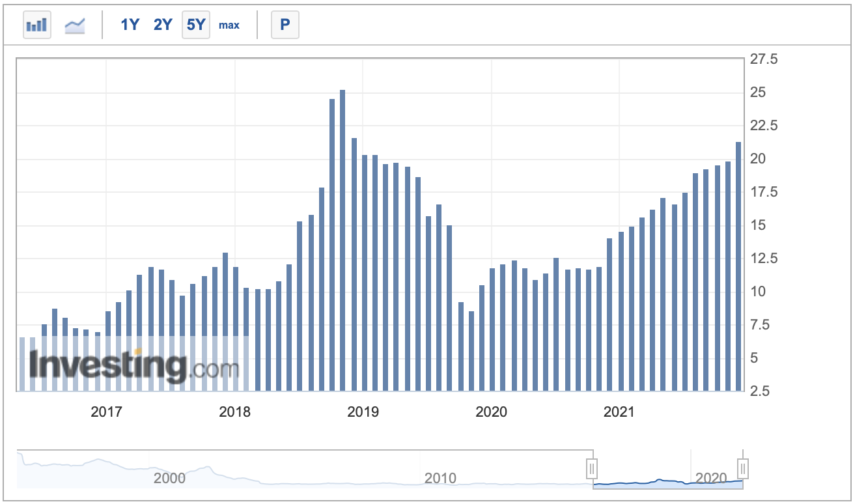This screenshot has width=853, height=504.
Task: Click the last bar in 2021
Action: (x=738, y=266)
